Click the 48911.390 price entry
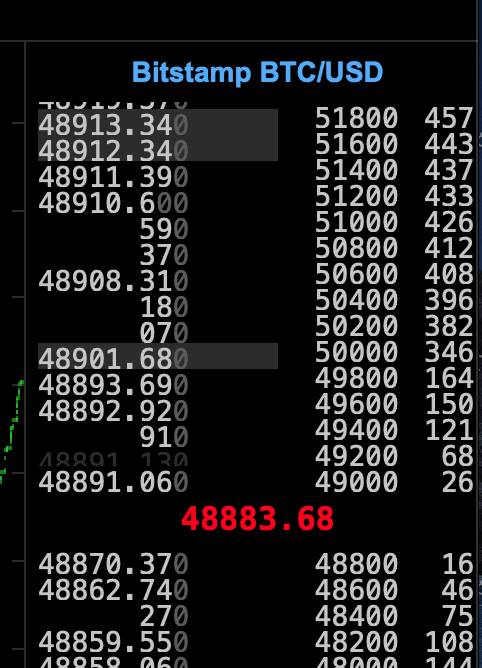This screenshot has width=482, height=668. tap(113, 177)
